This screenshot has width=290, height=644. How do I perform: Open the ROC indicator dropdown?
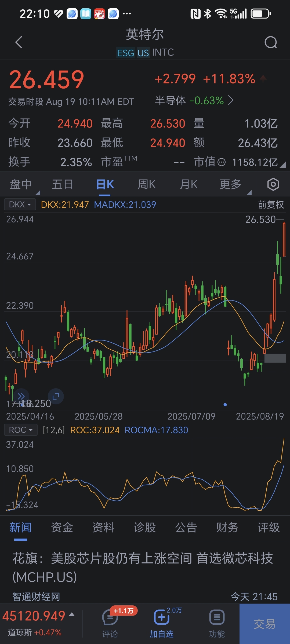pos(21,430)
